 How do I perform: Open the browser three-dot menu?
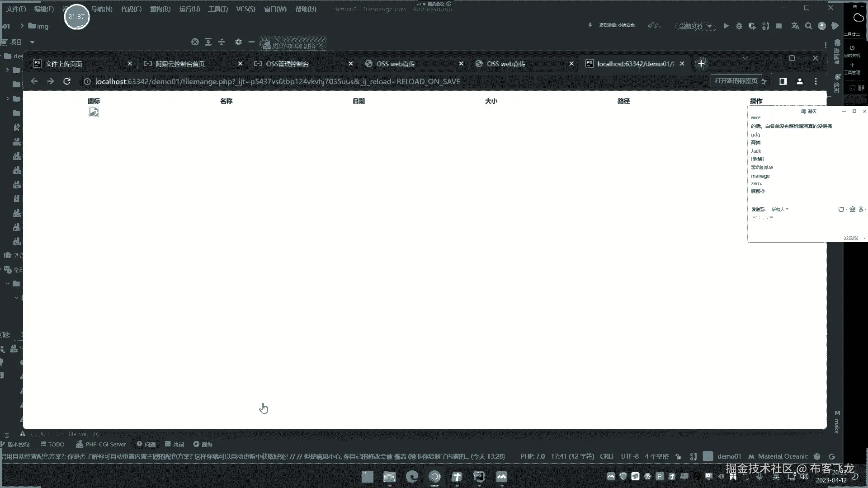[x=816, y=81]
